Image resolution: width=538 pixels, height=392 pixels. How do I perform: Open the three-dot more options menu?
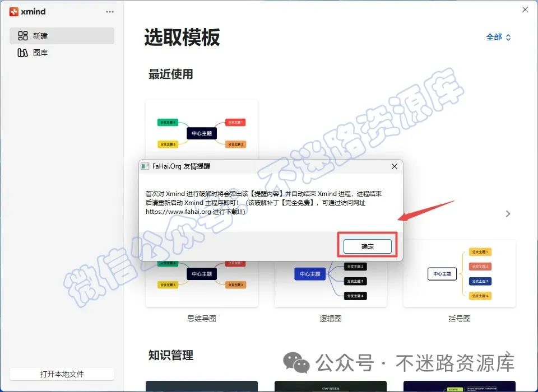(x=110, y=12)
